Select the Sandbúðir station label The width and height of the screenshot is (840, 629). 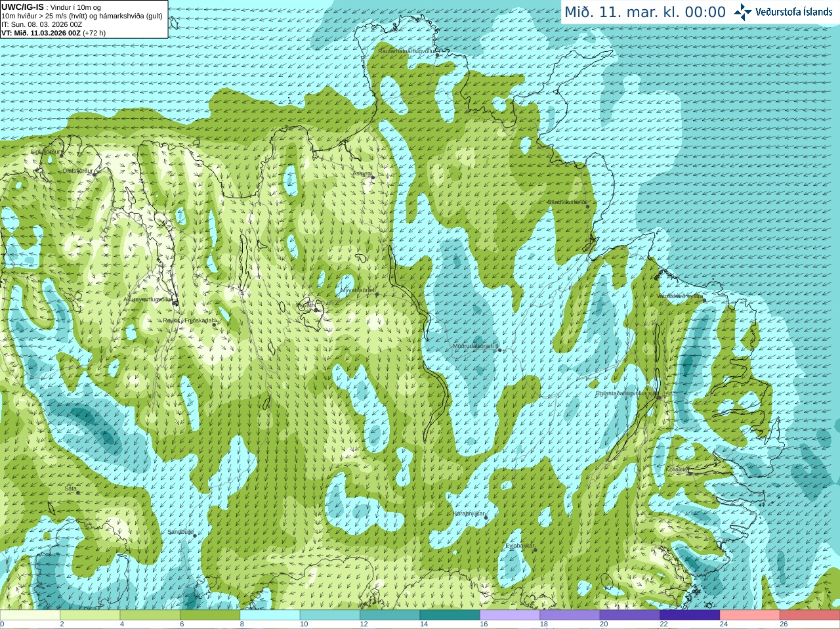click(x=180, y=532)
